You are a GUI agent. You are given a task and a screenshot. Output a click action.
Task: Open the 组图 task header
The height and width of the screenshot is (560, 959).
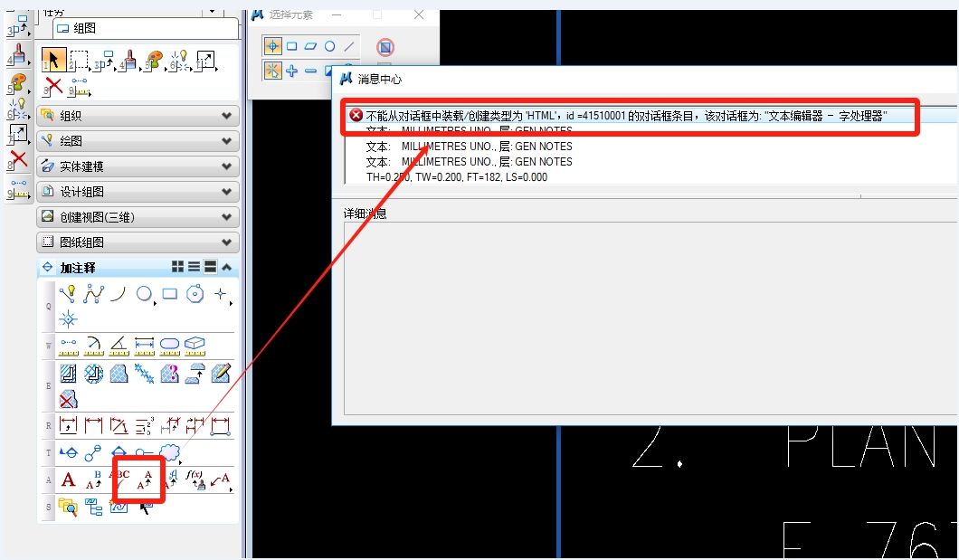point(146,28)
